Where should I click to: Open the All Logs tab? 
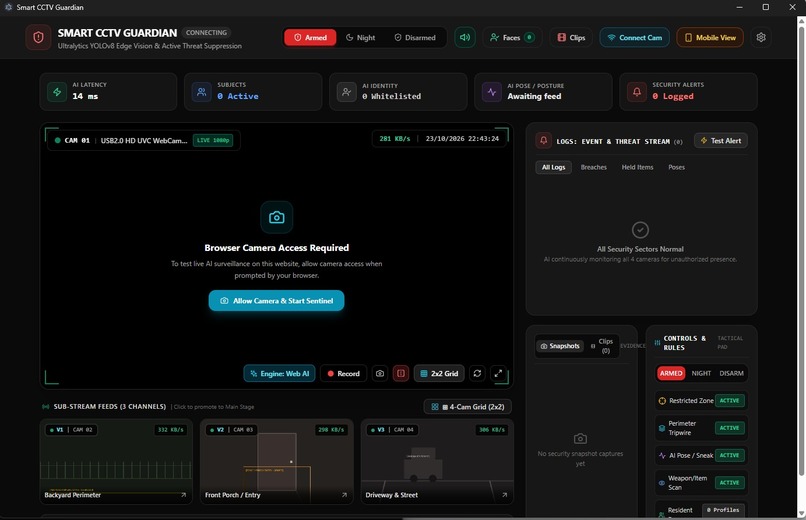tap(554, 167)
